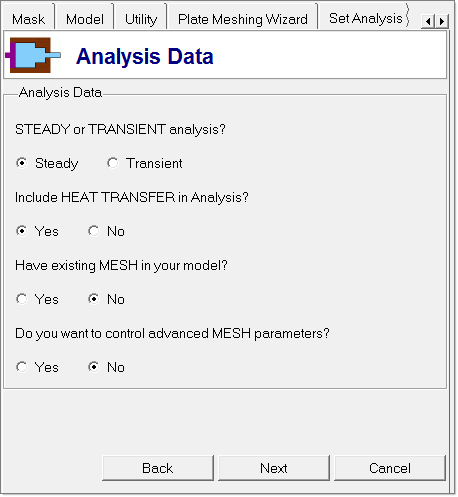Click the Analysis Data title heading

click(145, 56)
